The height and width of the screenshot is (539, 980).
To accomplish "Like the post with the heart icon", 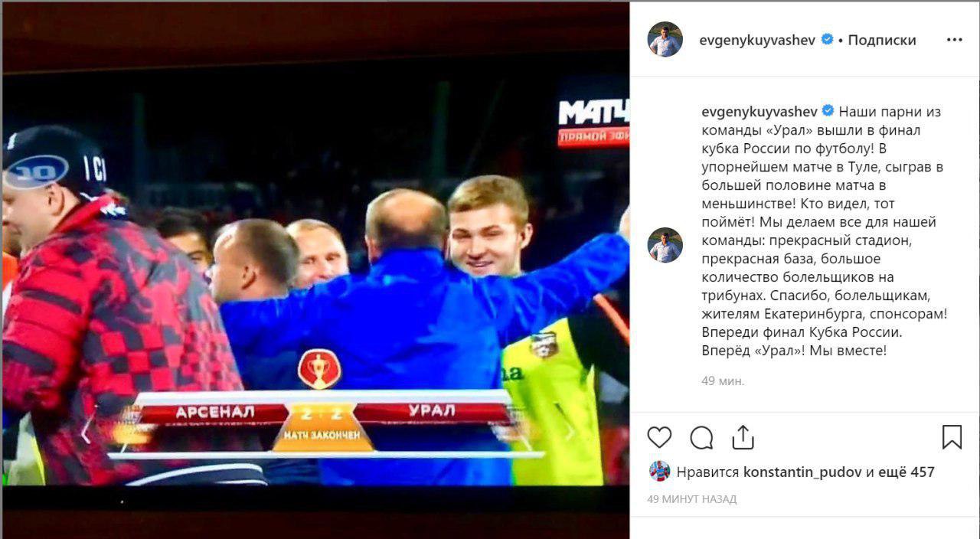I will click(x=659, y=437).
